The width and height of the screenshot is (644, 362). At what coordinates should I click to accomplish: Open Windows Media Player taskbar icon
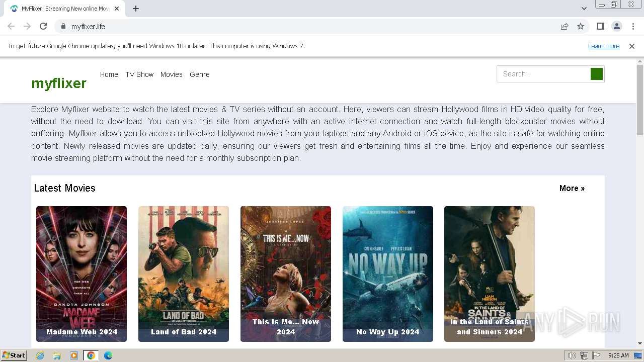(74, 355)
